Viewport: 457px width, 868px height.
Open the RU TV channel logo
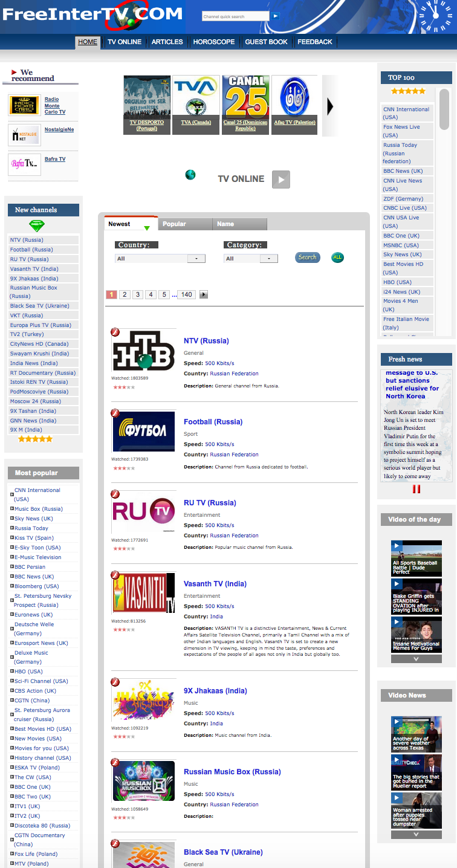click(x=144, y=513)
